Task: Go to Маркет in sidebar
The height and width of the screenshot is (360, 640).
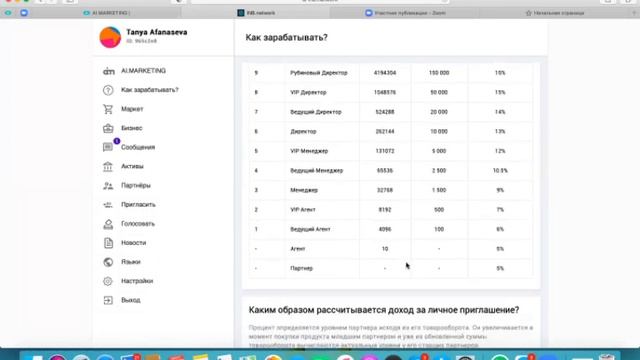Action: pyautogui.click(x=132, y=109)
